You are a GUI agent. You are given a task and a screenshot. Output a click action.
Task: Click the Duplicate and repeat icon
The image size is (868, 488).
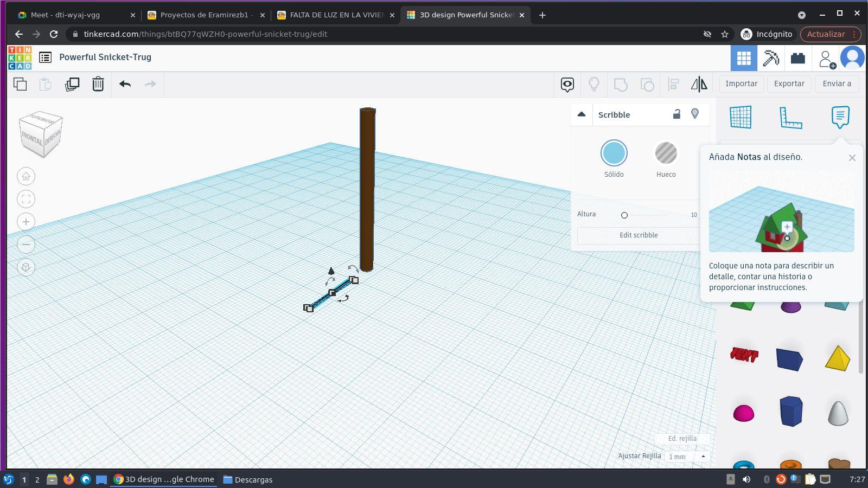coord(72,84)
